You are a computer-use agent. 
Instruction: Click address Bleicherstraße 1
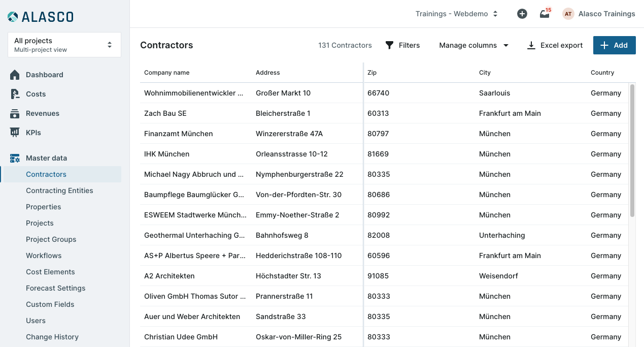[x=283, y=113]
